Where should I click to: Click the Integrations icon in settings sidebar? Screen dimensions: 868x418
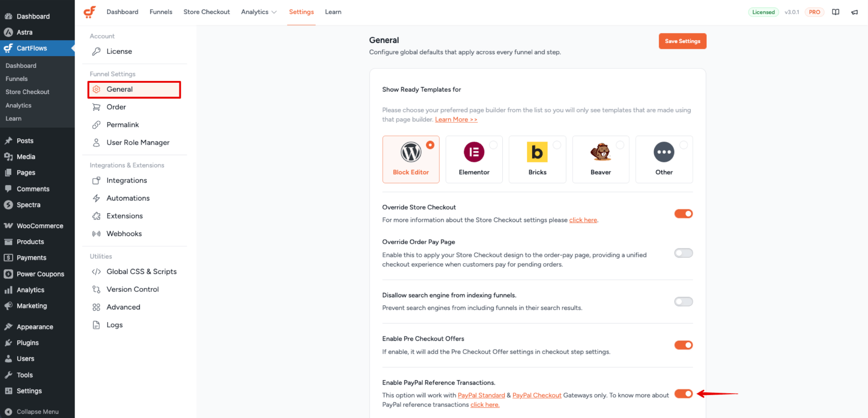coord(96,180)
